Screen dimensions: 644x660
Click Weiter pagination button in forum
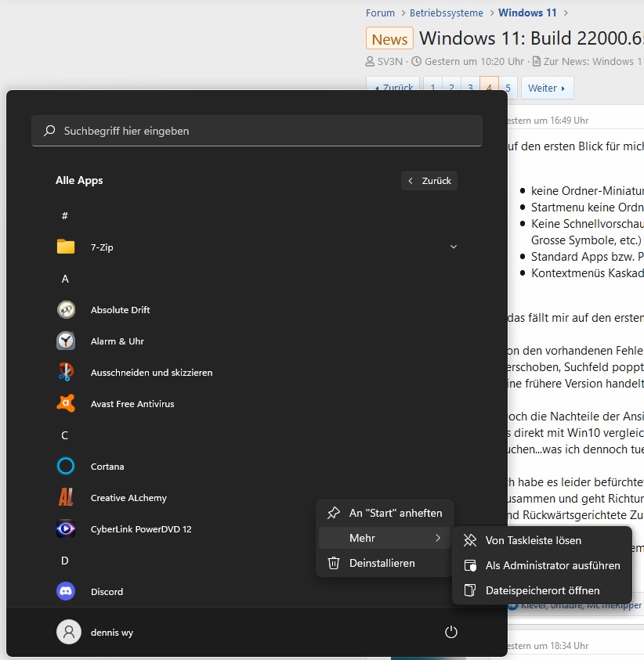click(547, 88)
